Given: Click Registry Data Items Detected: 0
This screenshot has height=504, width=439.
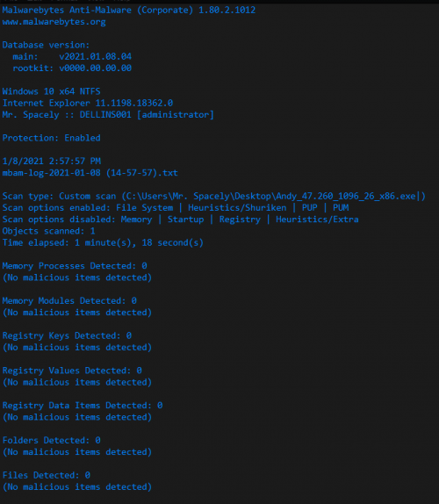Looking at the screenshot, I should click(83, 406).
